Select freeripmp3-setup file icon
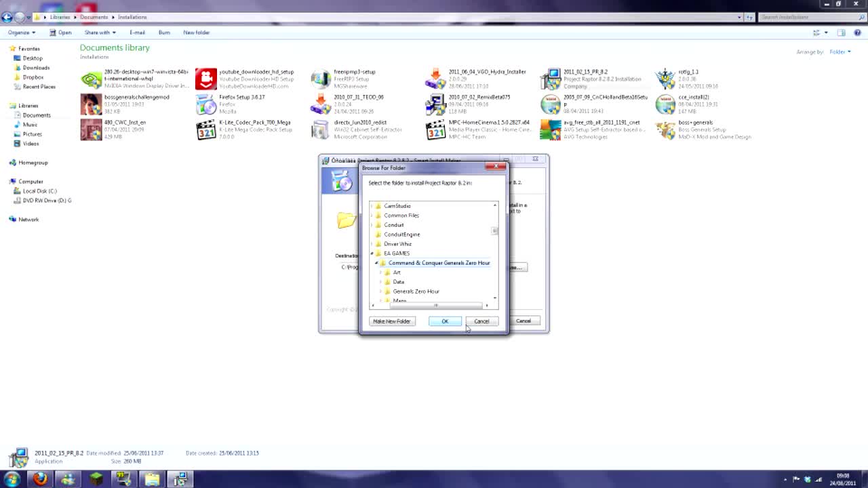This screenshot has height=488, width=868. pyautogui.click(x=321, y=79)
